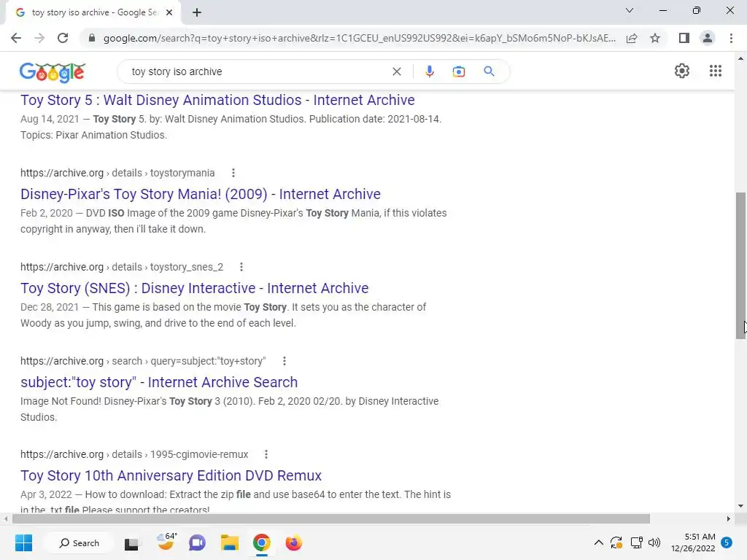Open Task View on the taskbar
The height and width of the screenshot is (560, 747).
(131, 543)
